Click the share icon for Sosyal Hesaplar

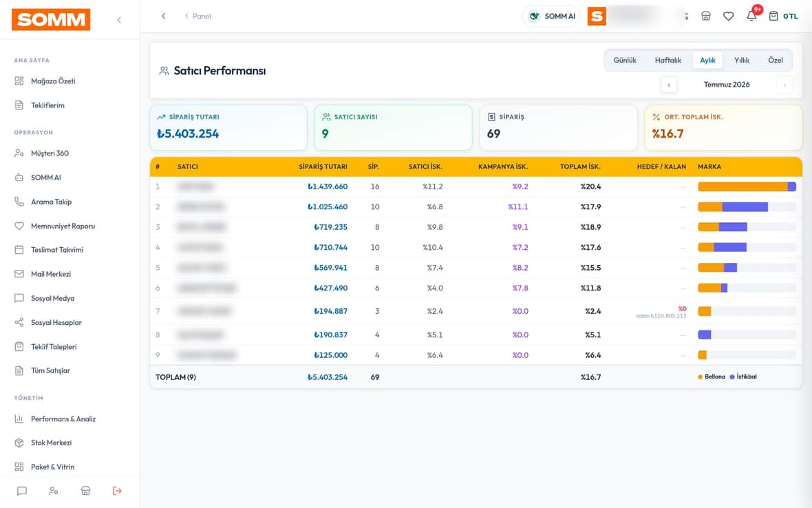[x=19, y=322]
